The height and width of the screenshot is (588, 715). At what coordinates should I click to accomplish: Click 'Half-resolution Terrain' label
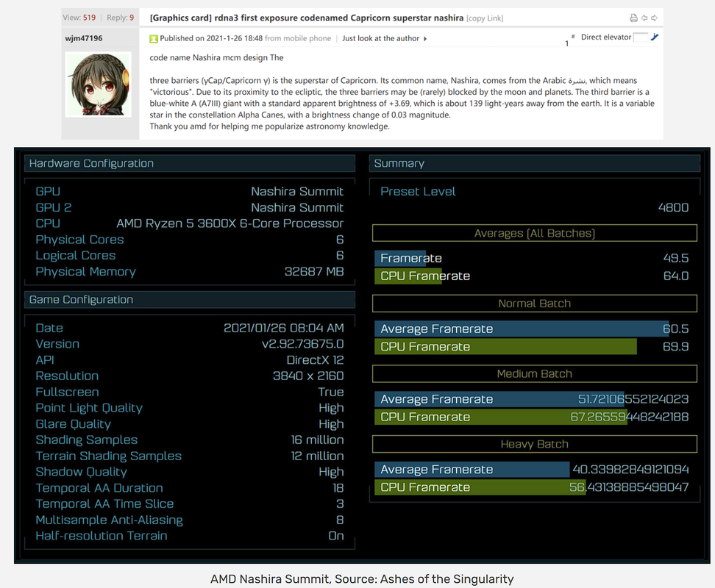point(102,536)
